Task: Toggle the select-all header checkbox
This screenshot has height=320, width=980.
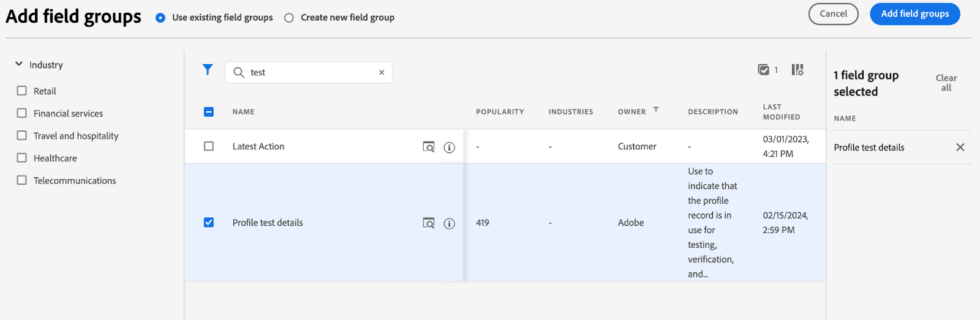Action: (x=209, y=111)
